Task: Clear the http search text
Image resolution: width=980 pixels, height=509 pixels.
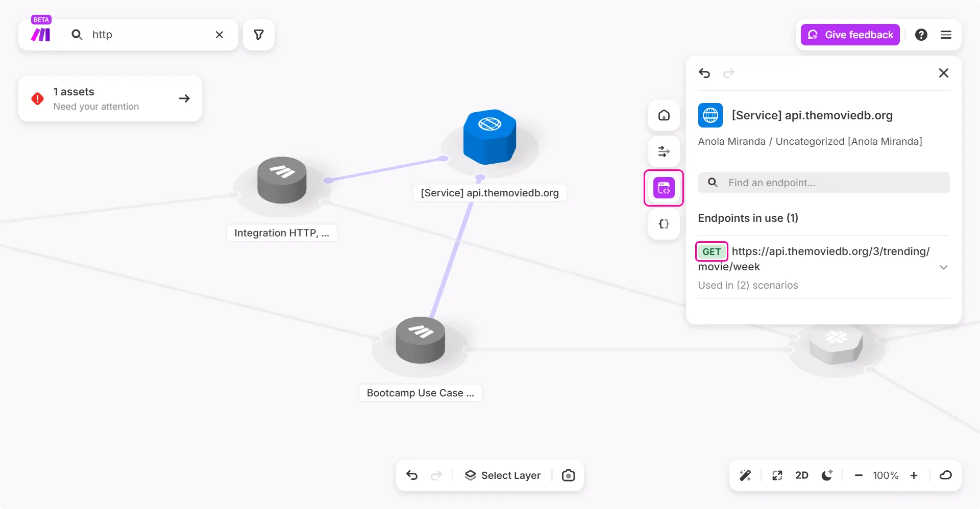Action: 219,35
